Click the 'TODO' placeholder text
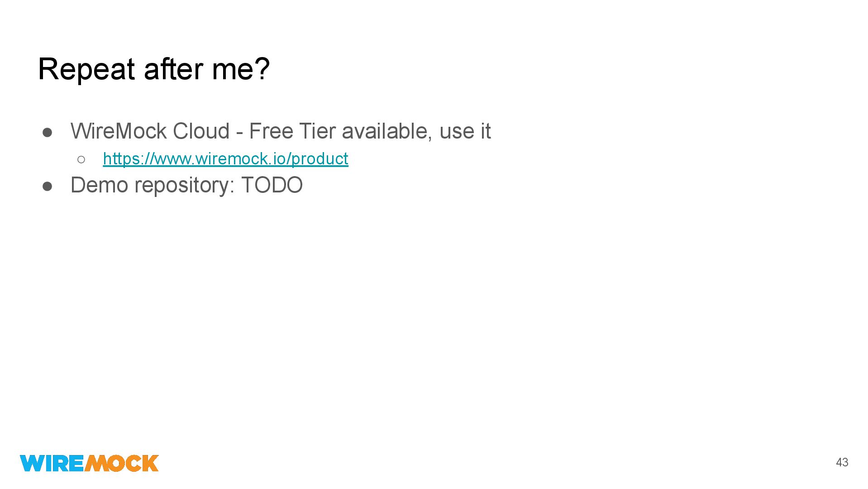868x489 pixels. point(272,185)
